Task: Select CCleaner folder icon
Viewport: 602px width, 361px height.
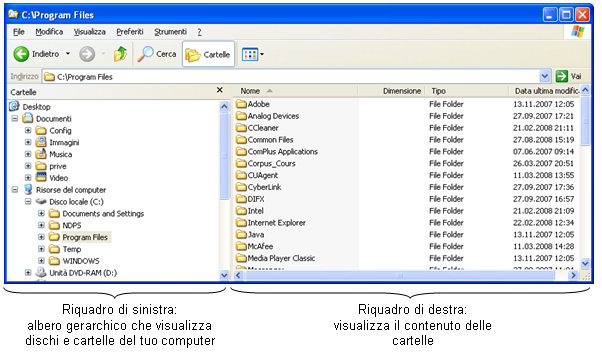Action: [241, 128]
